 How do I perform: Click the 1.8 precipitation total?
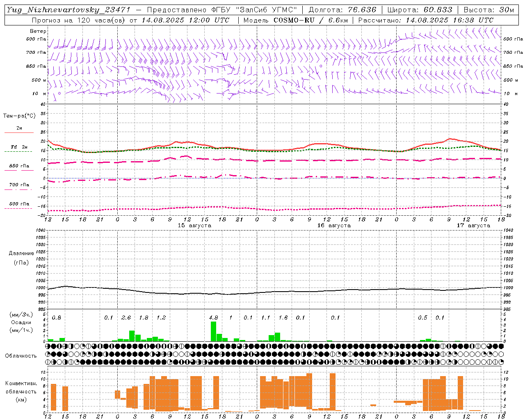144,318
